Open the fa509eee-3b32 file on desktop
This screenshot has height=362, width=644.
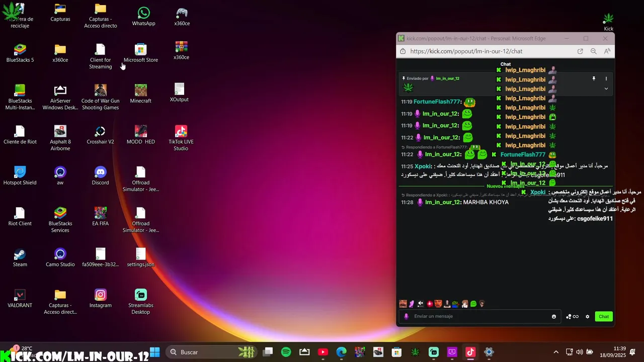[101, 258]
